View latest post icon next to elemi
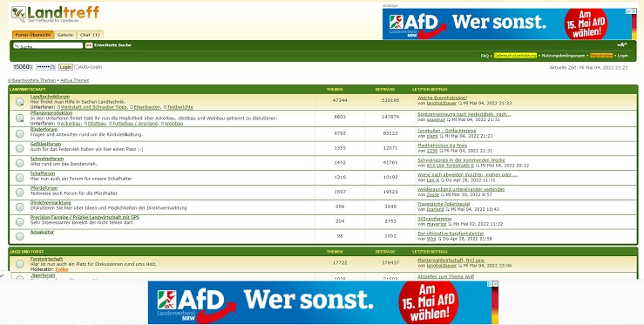644x325 pixels. tap(442, 136)
